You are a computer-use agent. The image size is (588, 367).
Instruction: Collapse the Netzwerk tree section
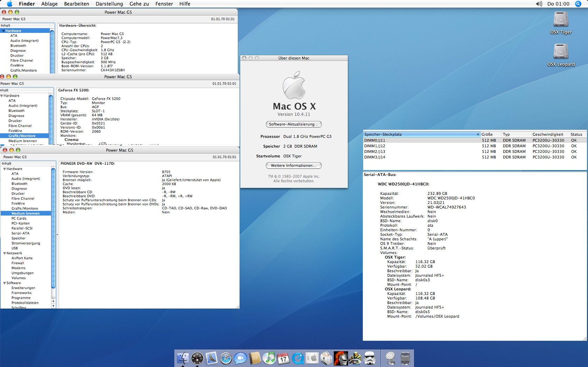(5, 253)
